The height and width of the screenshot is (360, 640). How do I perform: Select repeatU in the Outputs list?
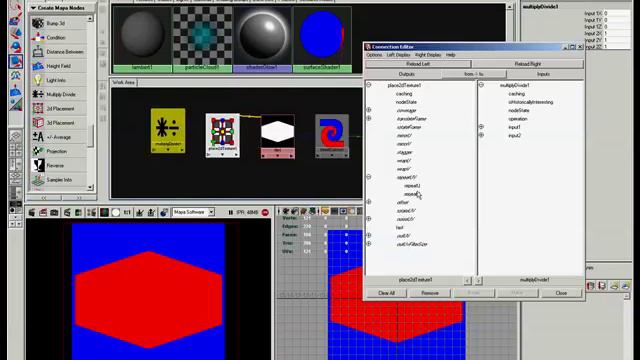point(412,185)
